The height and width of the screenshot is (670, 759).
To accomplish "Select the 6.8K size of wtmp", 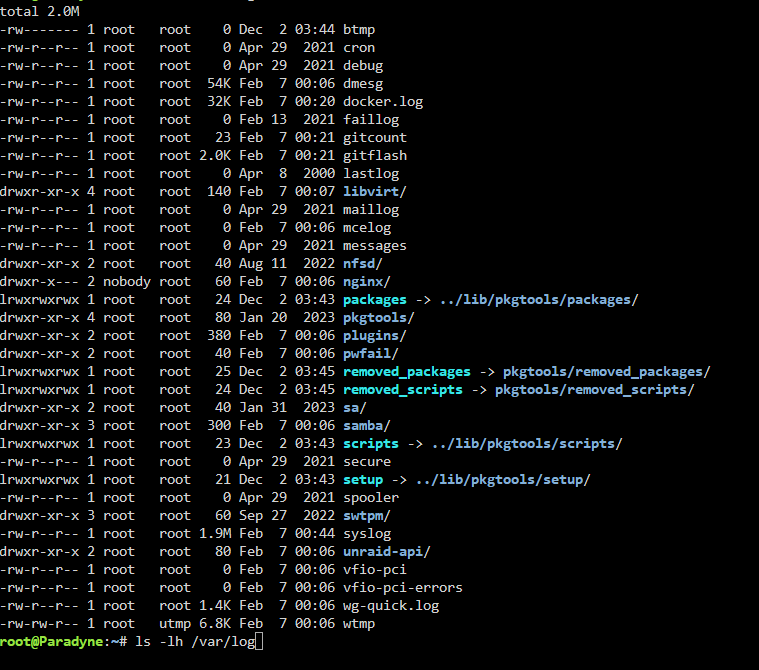I will click(215, 624).
